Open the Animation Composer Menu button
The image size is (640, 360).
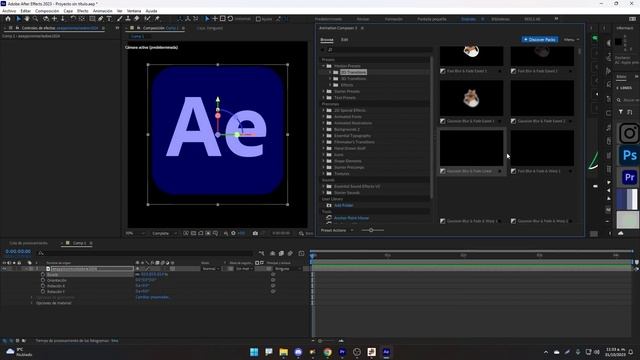[571, 40]
